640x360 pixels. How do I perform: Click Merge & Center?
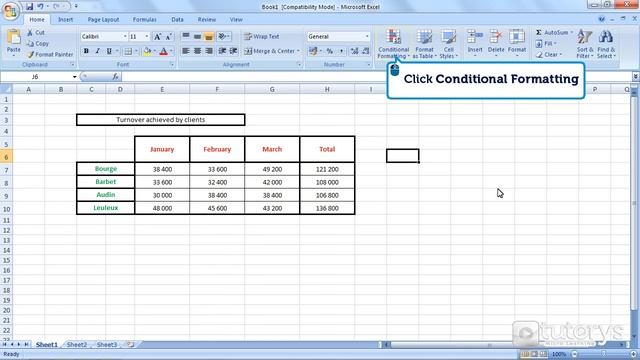pyautogui.click(x=272, y=51)
